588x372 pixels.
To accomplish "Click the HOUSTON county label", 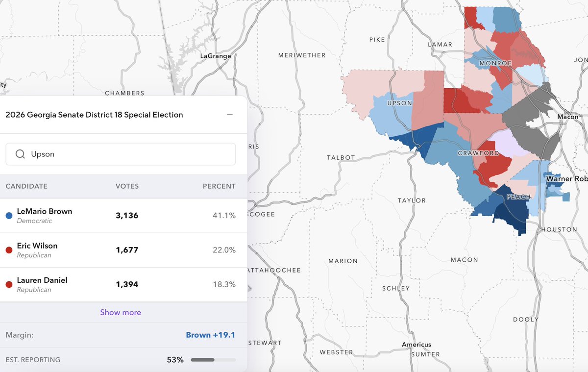I will pyautogui.click(x=559, y=229).
